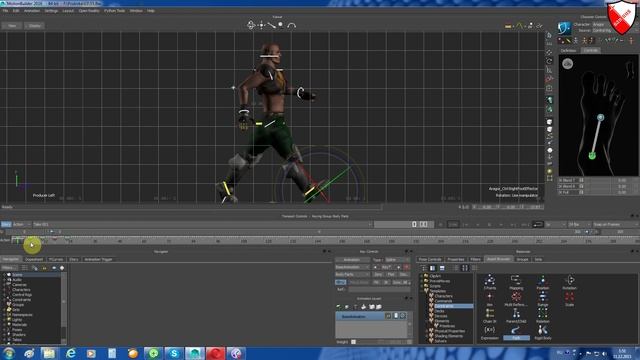Viewport: 640px width, 360px height.
Task: Toggle the Weight checkbox below Animation Layers
Action: [353, 342]
